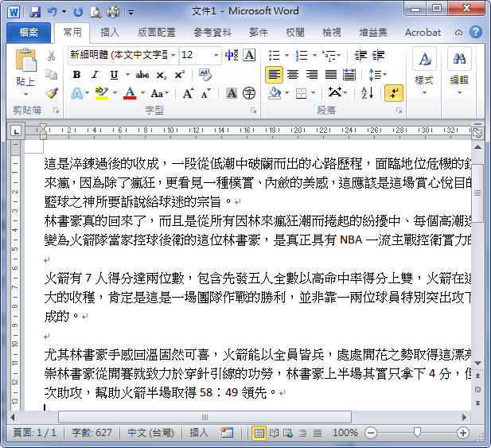Screen dimensions: 491x448
Task: Zoom out with minus button
Action: 371,433
